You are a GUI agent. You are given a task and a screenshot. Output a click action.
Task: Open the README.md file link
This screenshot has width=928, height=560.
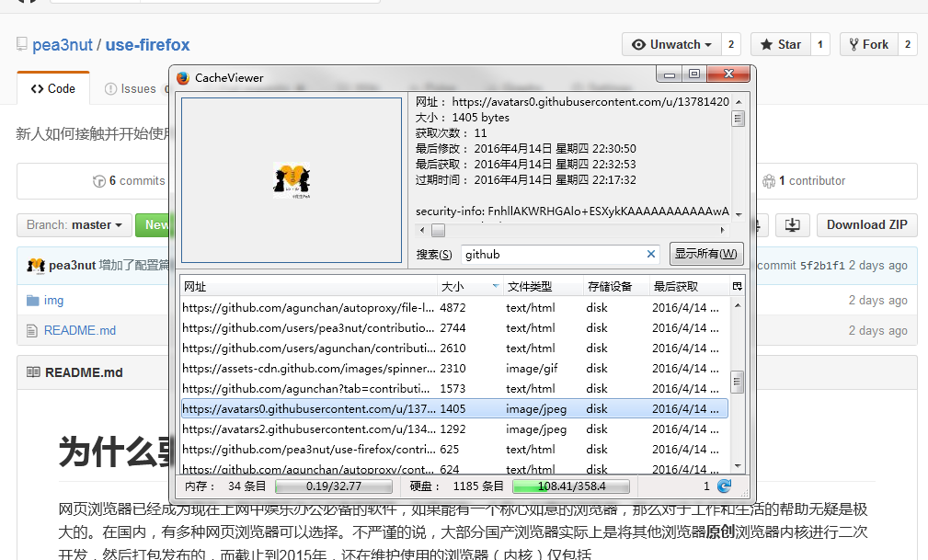point(80,331)
